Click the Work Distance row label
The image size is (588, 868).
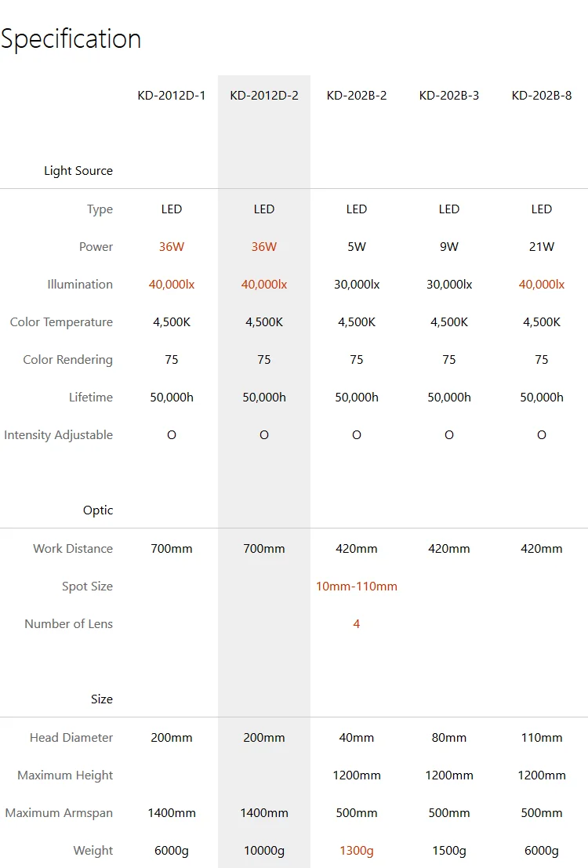pos(73,549)
